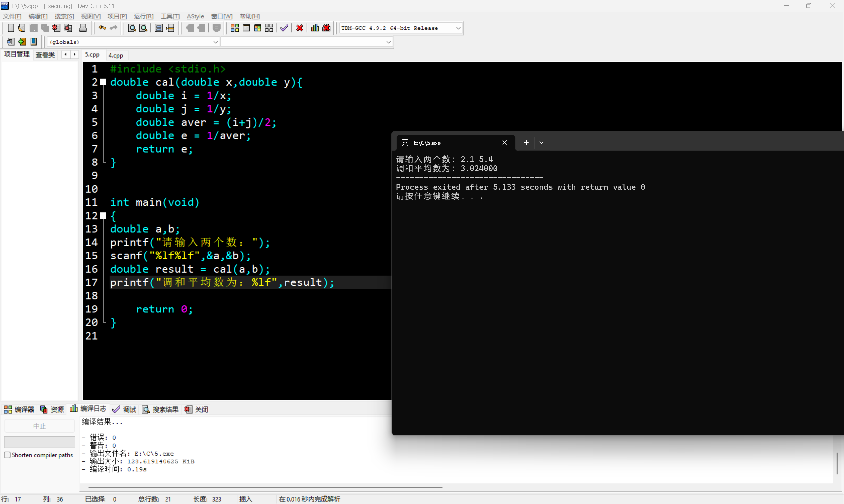Click the Find magnifier toolbar icon
This screenshot has width=844, height=504.
tap(132, 28)
